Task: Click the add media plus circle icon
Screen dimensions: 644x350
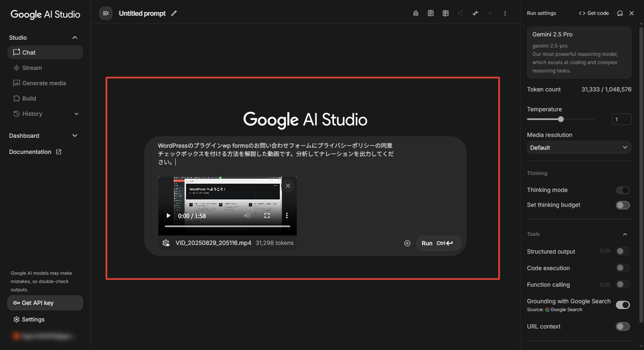Action: click(407, 243)
